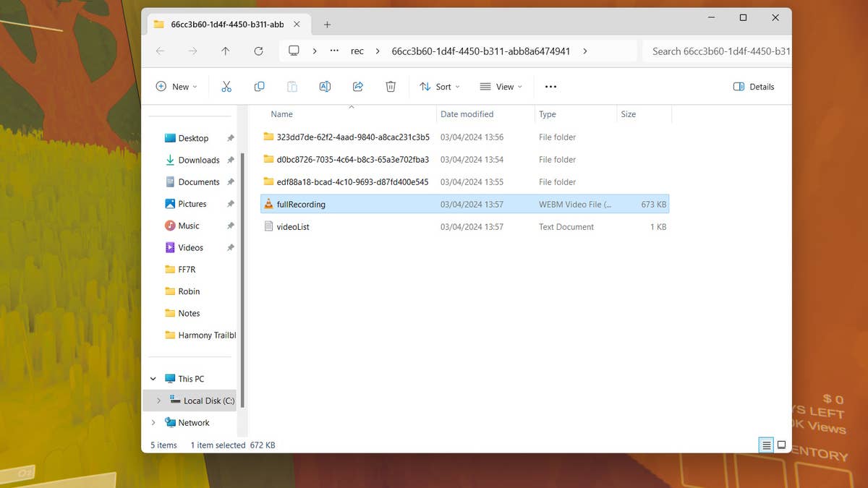Click the Delete trash icon
Viewport: 868px width, 488px height.
coord(391,87)
